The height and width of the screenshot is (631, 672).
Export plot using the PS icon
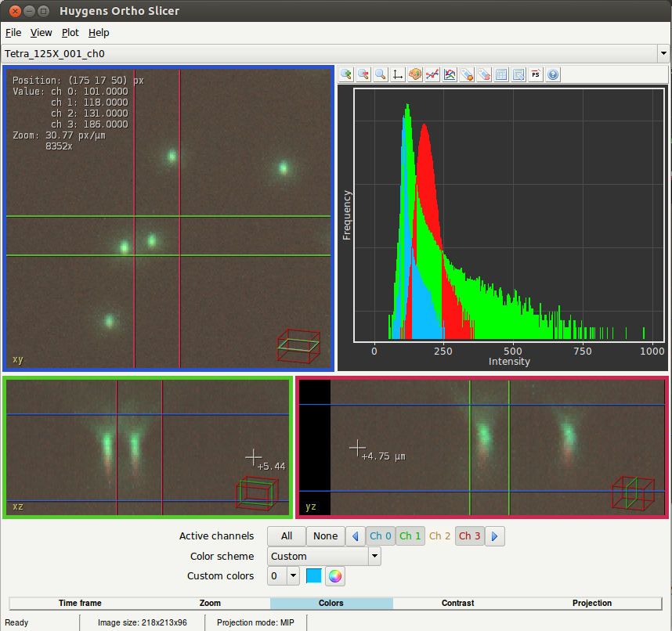[x=536, y=75]
